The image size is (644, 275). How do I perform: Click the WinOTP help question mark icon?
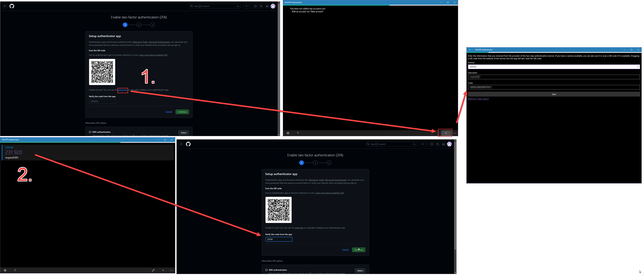tap(298, 133)
